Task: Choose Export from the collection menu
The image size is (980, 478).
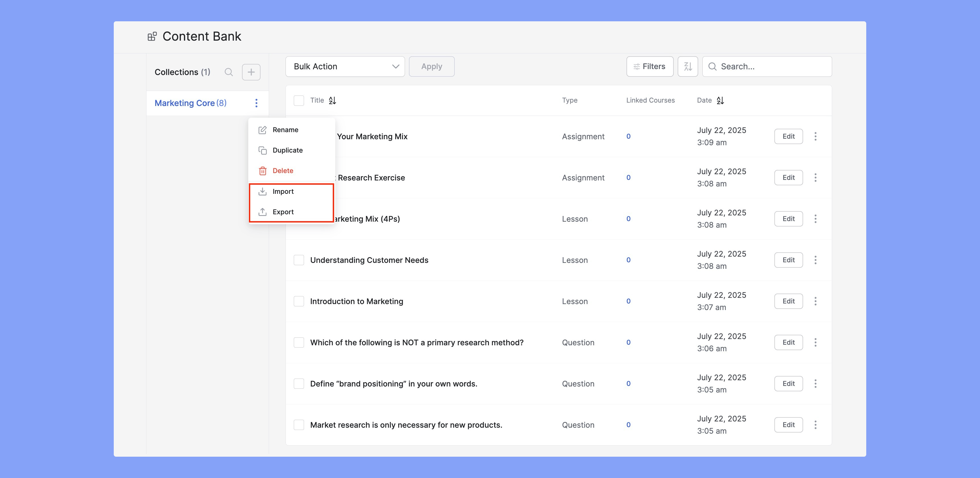Action: (291, 212)
